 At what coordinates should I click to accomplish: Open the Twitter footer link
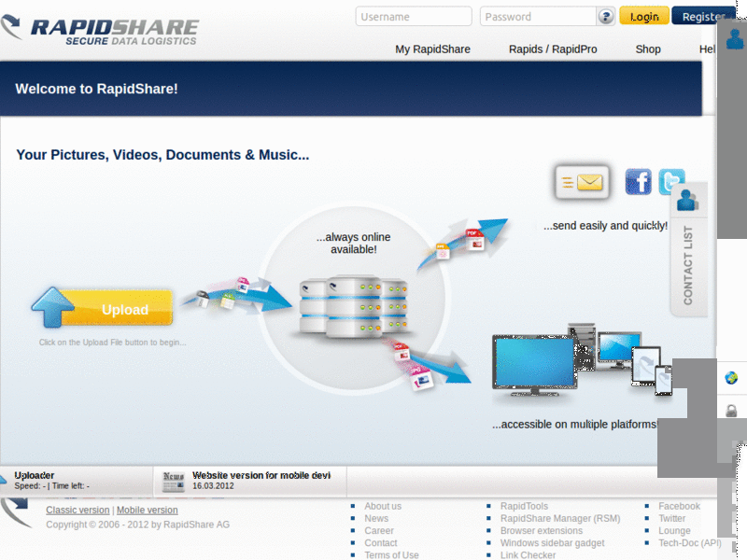click(x=671, y=518)
